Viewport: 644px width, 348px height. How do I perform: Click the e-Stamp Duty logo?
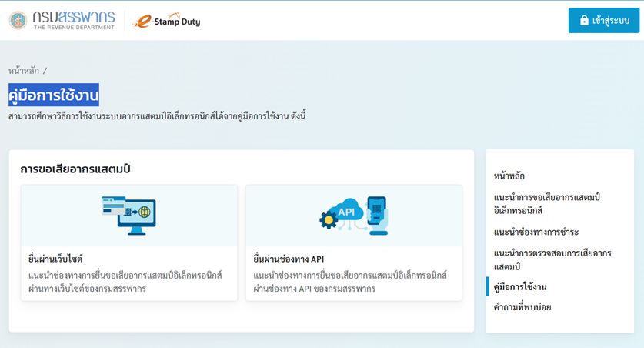click(x=167, y=22)
